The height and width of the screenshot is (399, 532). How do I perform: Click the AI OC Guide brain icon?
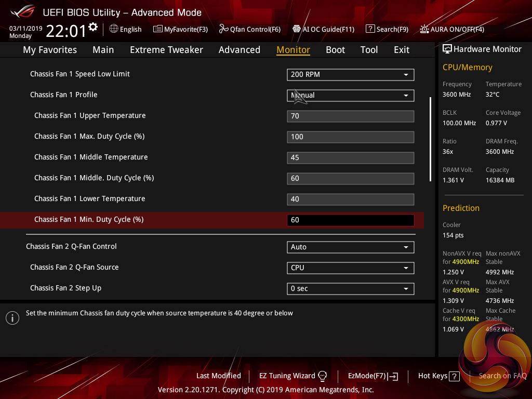click(297, 29)
